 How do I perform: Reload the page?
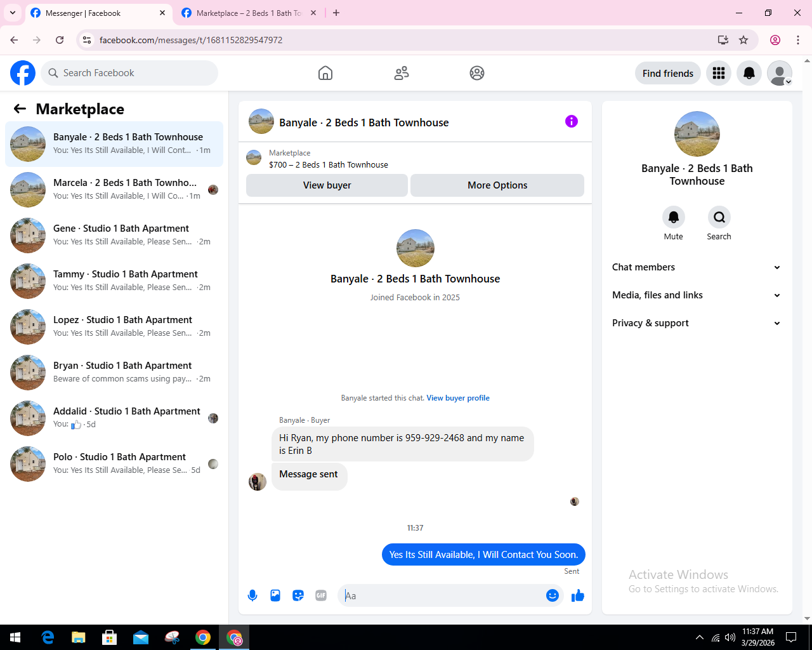(x=60, y=40)
